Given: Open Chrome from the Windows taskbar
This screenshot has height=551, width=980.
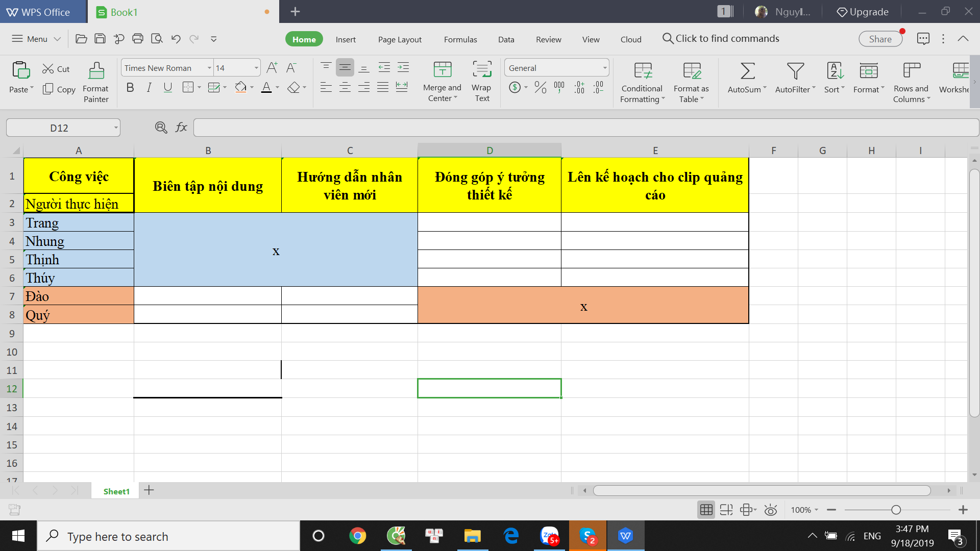Looking at the screenshot, I should [357, 536].
